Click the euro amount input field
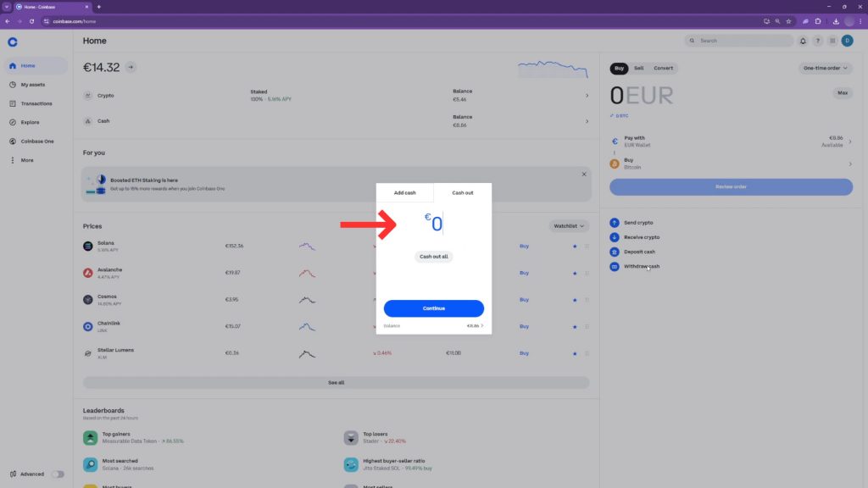 [434, 224]
